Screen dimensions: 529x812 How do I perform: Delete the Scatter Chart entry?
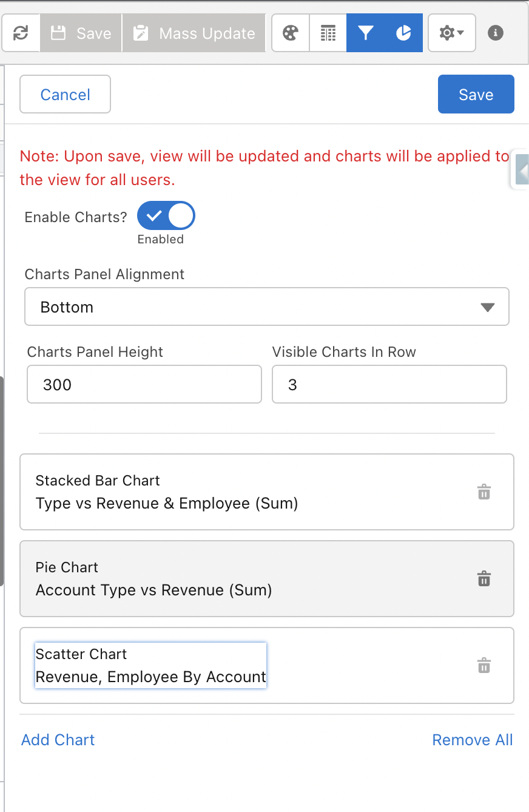[484, 666]
